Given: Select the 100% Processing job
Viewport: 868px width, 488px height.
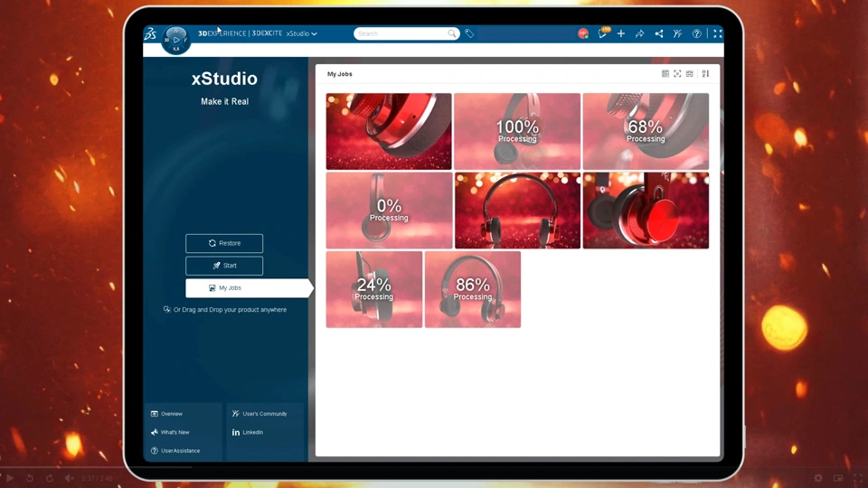Looking at the screenshot, I should click(517, 131).
